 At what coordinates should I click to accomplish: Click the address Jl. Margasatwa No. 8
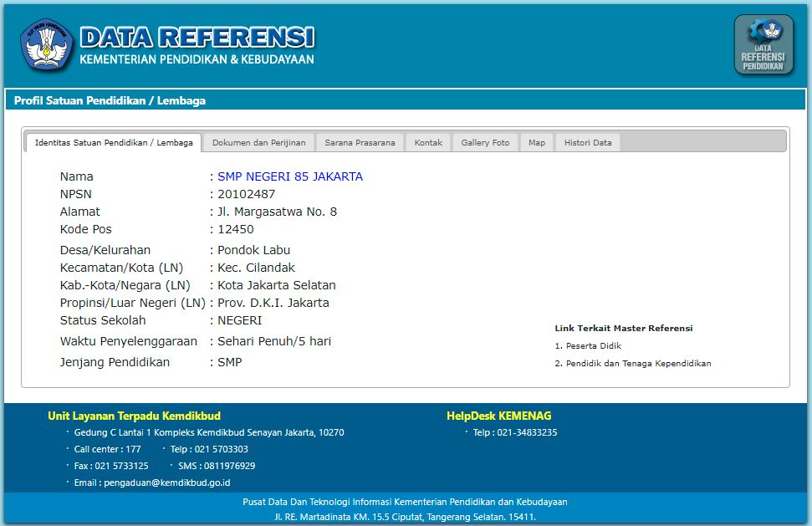277,212
